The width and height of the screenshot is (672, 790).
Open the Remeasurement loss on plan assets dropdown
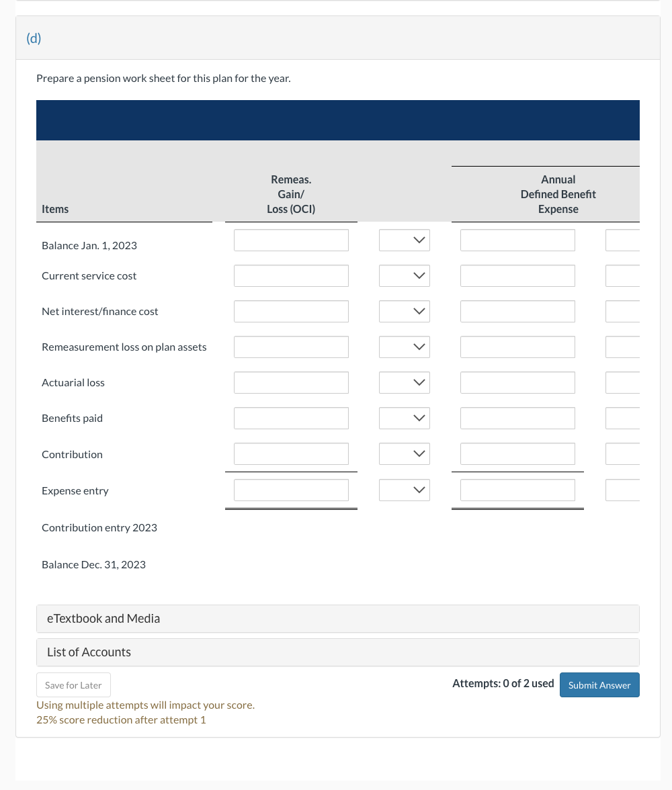click(x=404, y=347)
